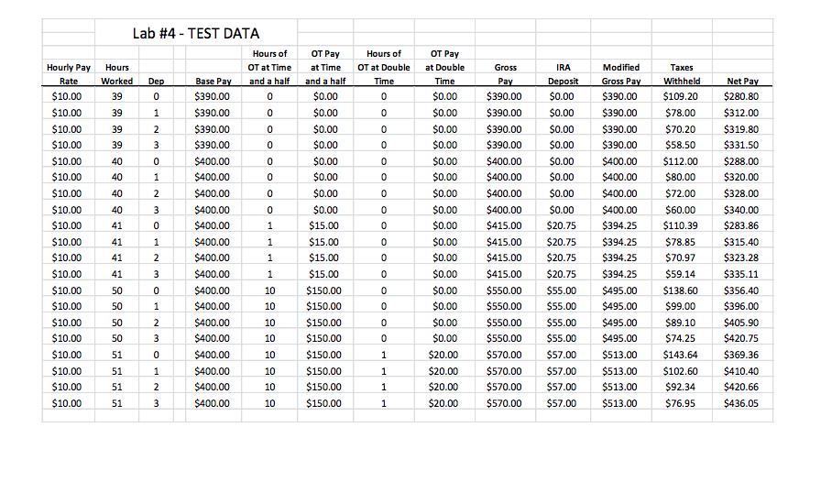Screen dimensions: 821x504
Task: Select the 'Dep' column header
Action: pos(156,82)
